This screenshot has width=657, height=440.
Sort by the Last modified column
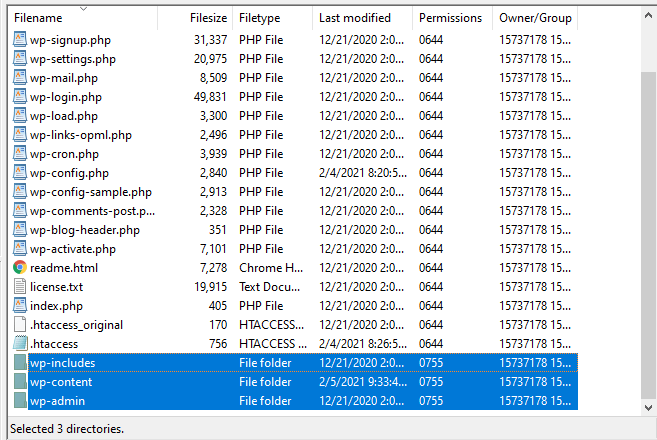(355, 18)
